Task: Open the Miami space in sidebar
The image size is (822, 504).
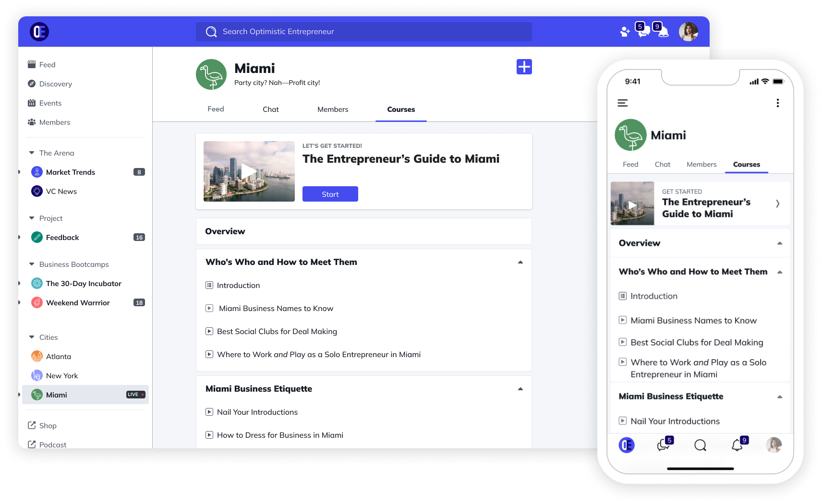Action: 85,395
